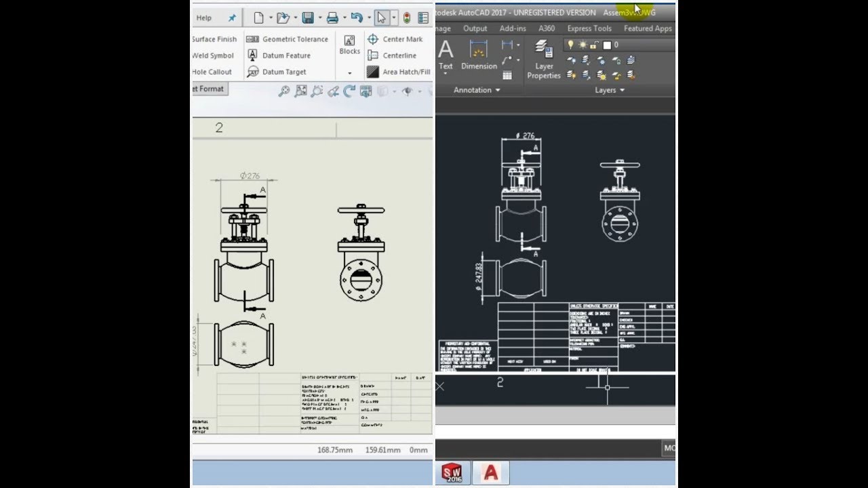This screenshot has width=868, height=488.
Task: Open the Featured Apps ribbon tab
Action: point(648,28)
